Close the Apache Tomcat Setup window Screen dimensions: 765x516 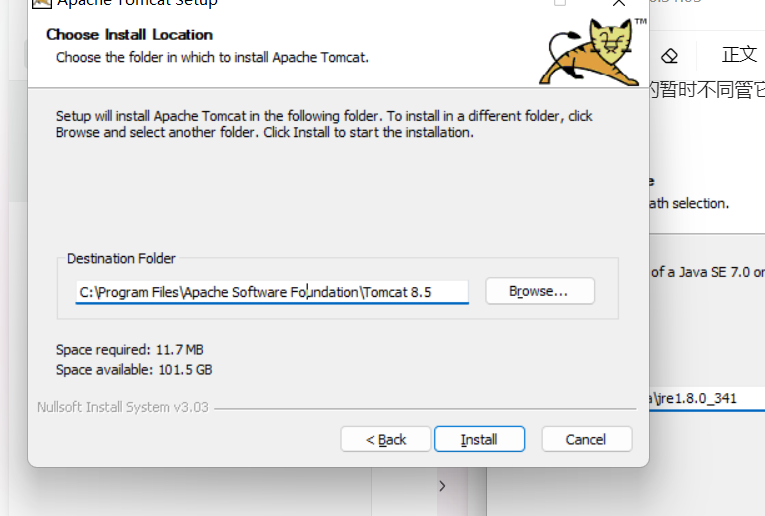click(x=619, y=3)
